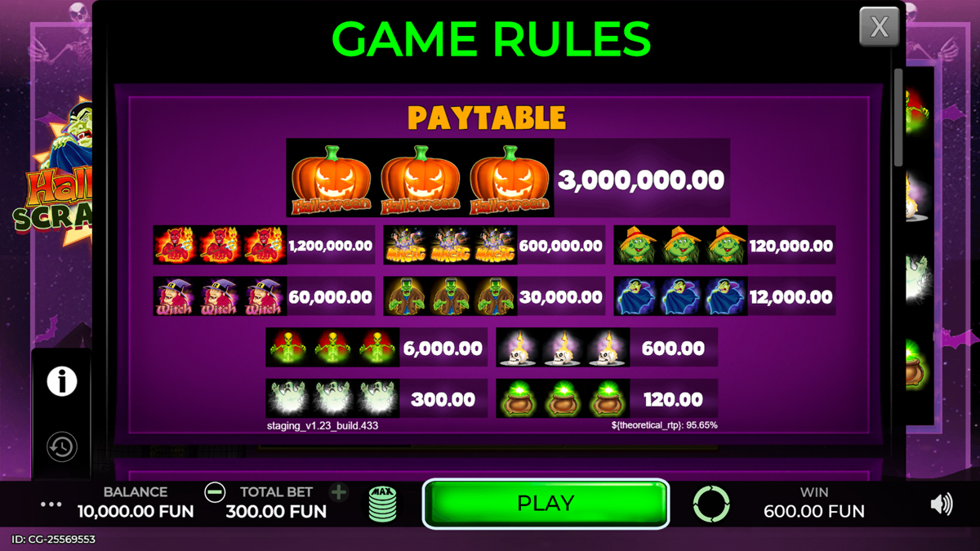The height and width of the screenshot is (551, 980).
Task: Click the blue vampire symbols
Action: [x=681, y=296]
